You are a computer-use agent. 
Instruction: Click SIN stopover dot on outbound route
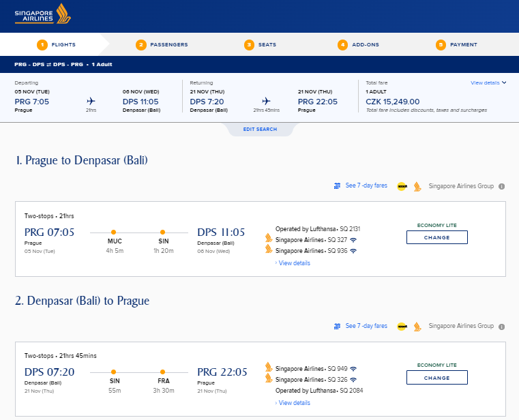[162, 232]
